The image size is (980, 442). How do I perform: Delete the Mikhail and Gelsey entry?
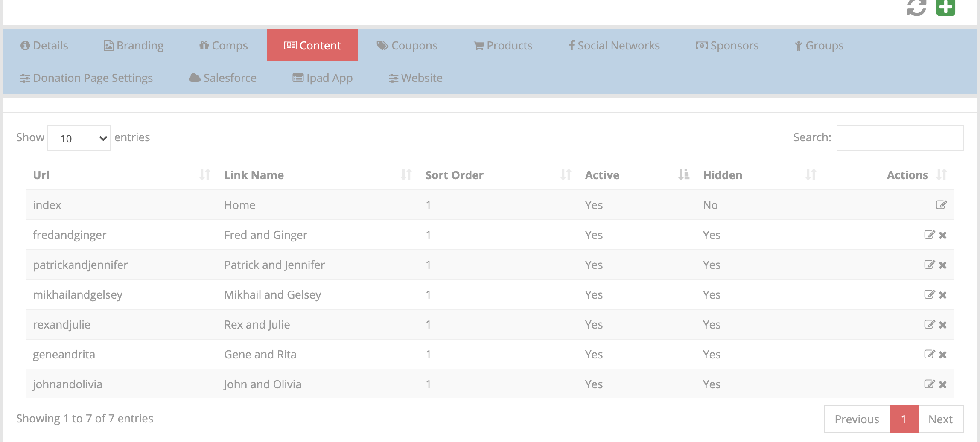(x=943, y=295)
